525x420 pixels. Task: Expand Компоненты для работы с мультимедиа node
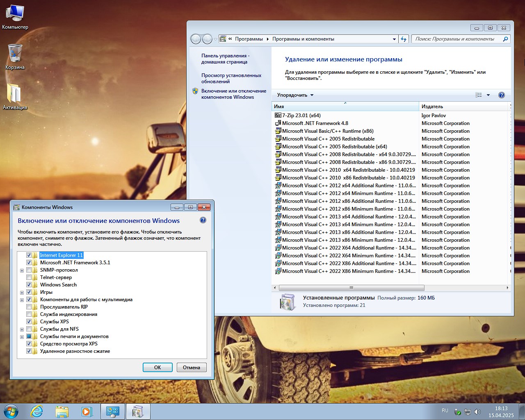[22, 300]
